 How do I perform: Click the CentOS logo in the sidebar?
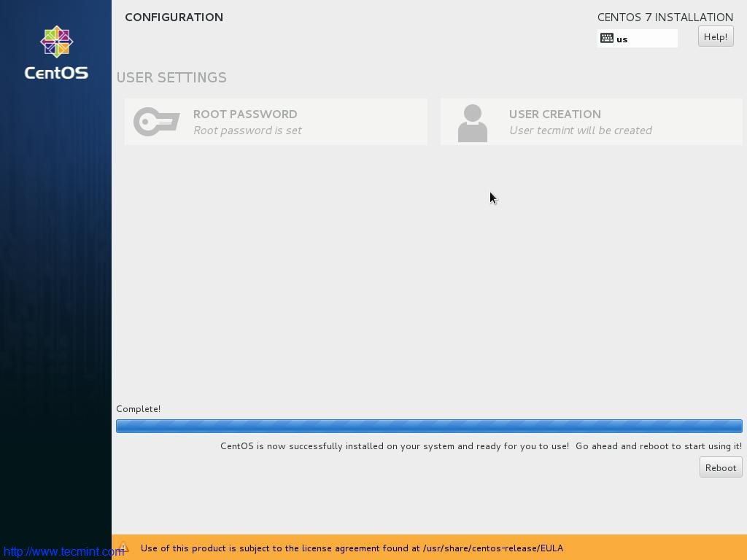56,51
